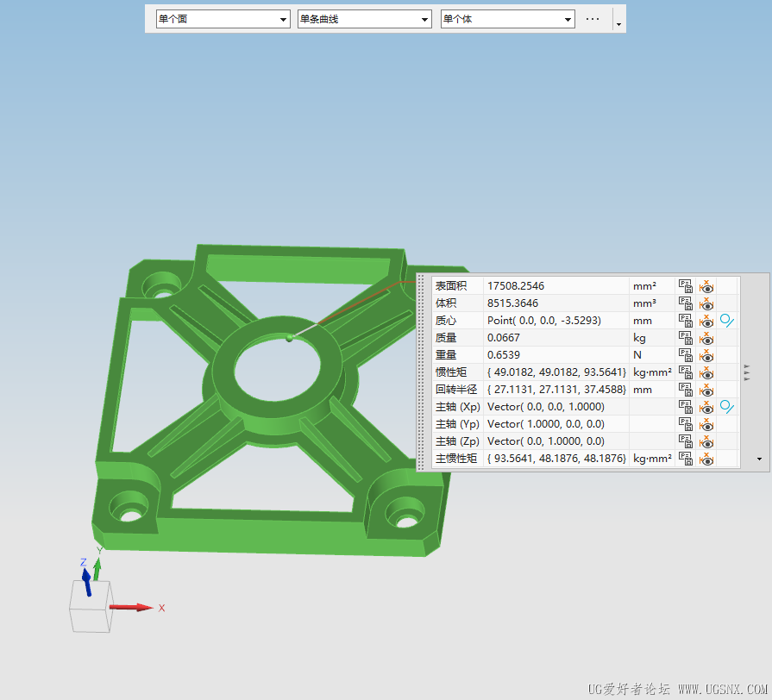Open the 单个体 body rule dropdown
Viewport: 772px width, 700px height.
pos(507,19)
